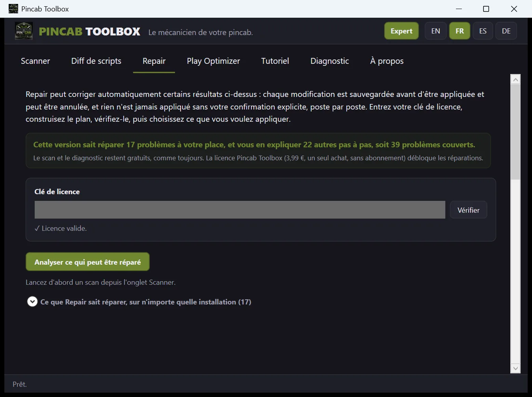532x397 pixels.
Task: Click the tagline 'Le mécanicien de votre pincab.'
Action: 201,32
